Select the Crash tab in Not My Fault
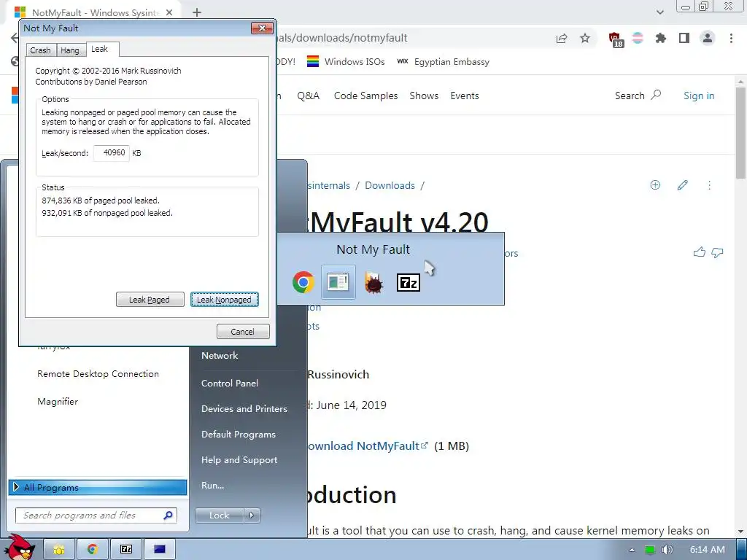747x560 pixels. 41,50
